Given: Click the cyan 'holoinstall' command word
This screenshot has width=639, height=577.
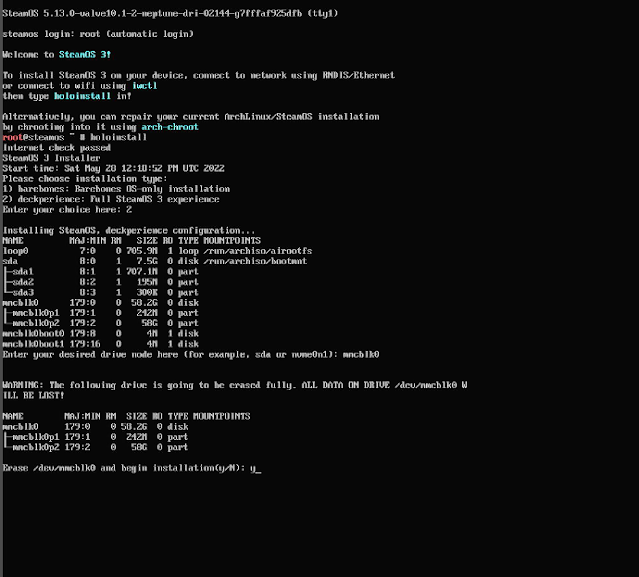Looking at the screenshot, I should 82,96.
